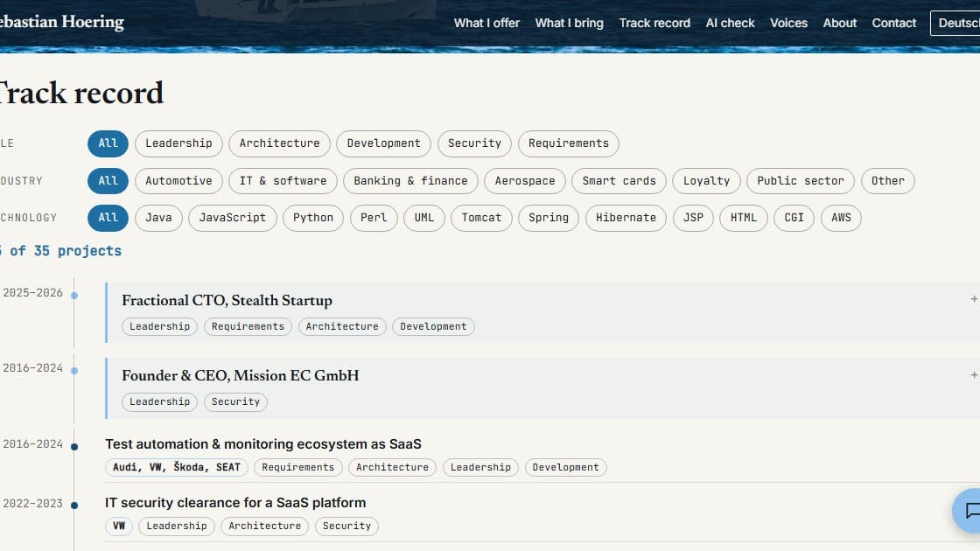Image resolution: width=980 pixels, height=551 pixels.
Task: Filter industry by Banking & finance
Action: click(410, 180)
